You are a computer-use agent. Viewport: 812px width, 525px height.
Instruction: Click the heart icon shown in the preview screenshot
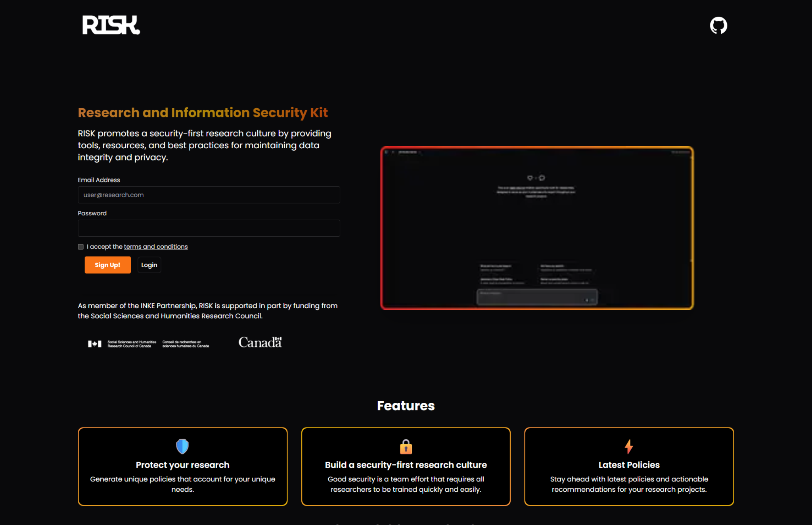pyautogui.click(x=530, y=178)
